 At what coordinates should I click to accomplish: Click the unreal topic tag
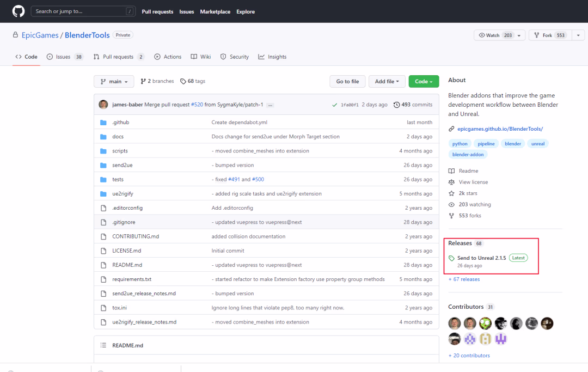[x=538, y=144]
